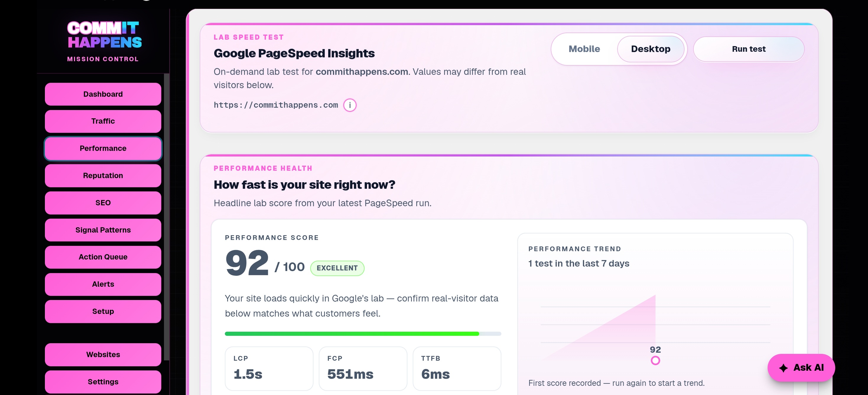868x395 pixels.
Task: Click the 92 data point in trend chart
Action: (x=655, y=361)
